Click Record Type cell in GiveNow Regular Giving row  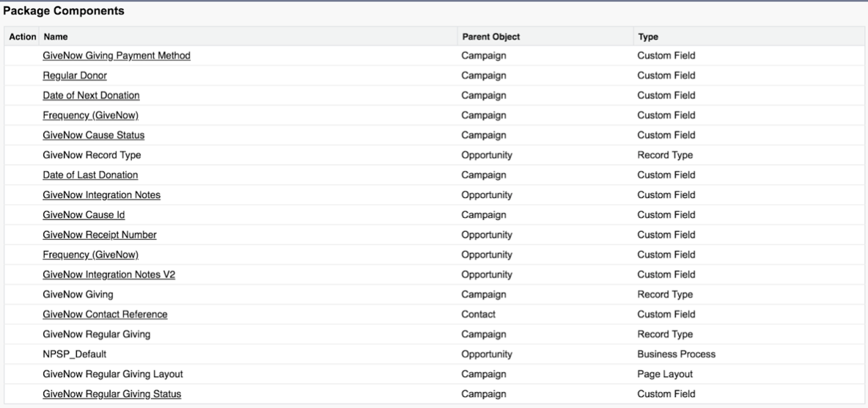(x=665, y=335)
